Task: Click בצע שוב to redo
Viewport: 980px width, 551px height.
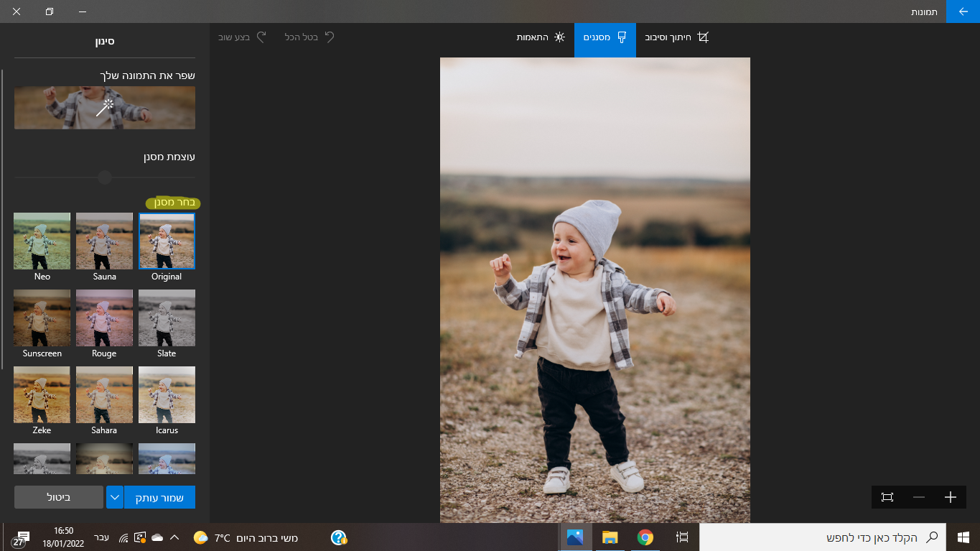Action: (x=243, y=37)
